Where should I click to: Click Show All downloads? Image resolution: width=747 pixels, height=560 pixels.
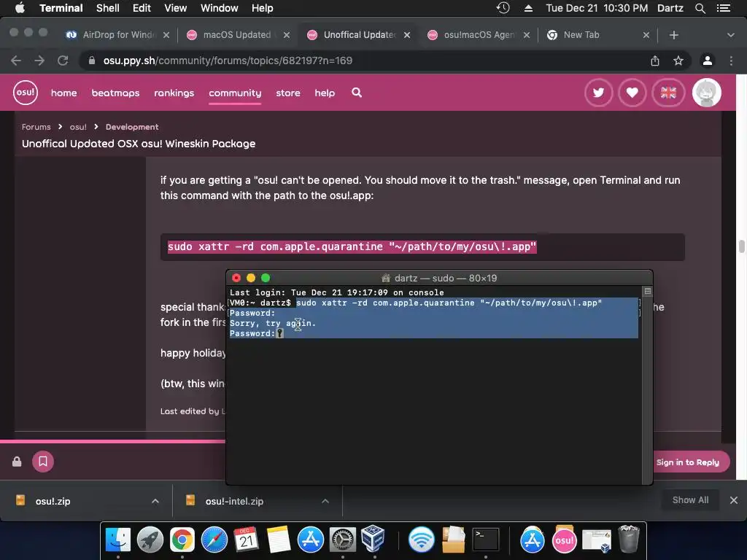690,500
